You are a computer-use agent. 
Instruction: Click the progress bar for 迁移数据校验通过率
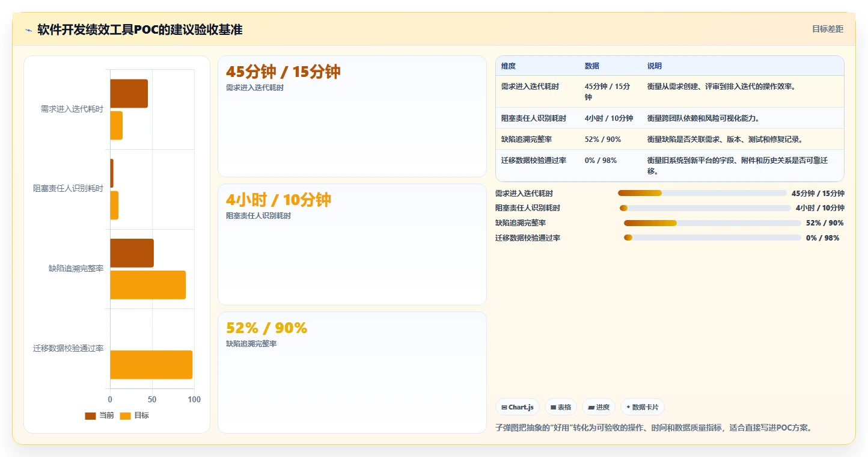click(x=712, y=238)
